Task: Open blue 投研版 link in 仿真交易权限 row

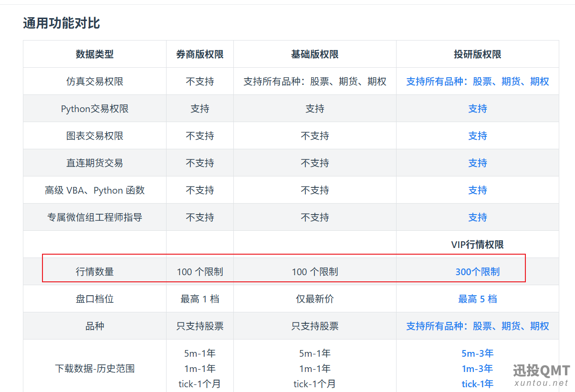Action: click(x=477, y=82)
